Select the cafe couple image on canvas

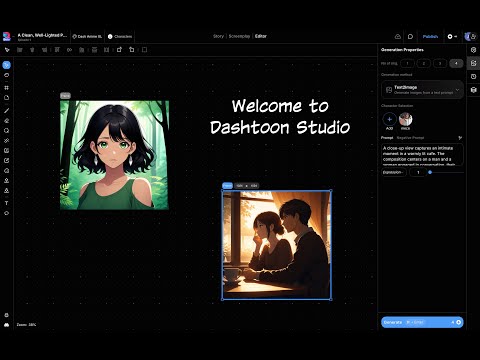[x=277, y=245]
